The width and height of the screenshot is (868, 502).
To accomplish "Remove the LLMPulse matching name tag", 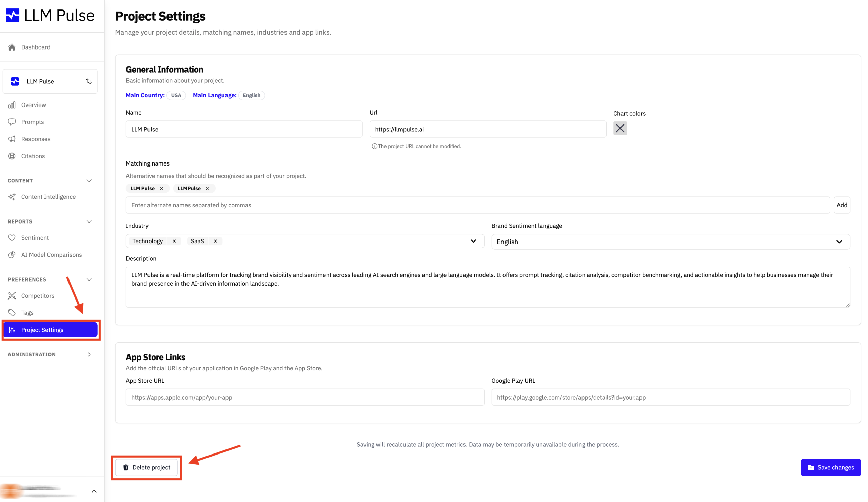I will [x=208, y=189].
